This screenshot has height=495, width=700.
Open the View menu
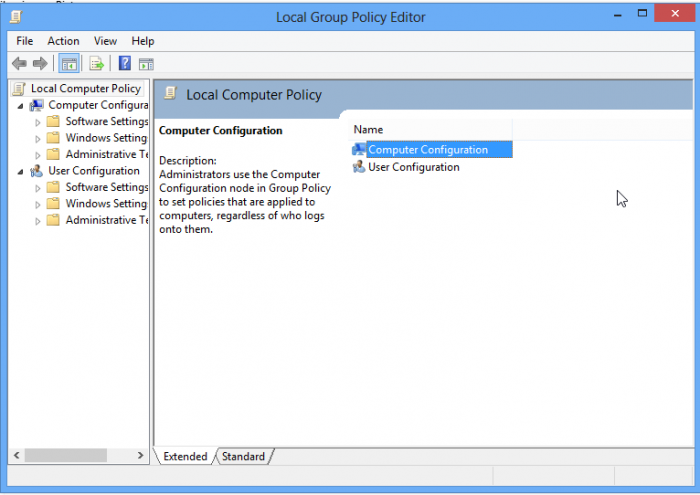105,41
